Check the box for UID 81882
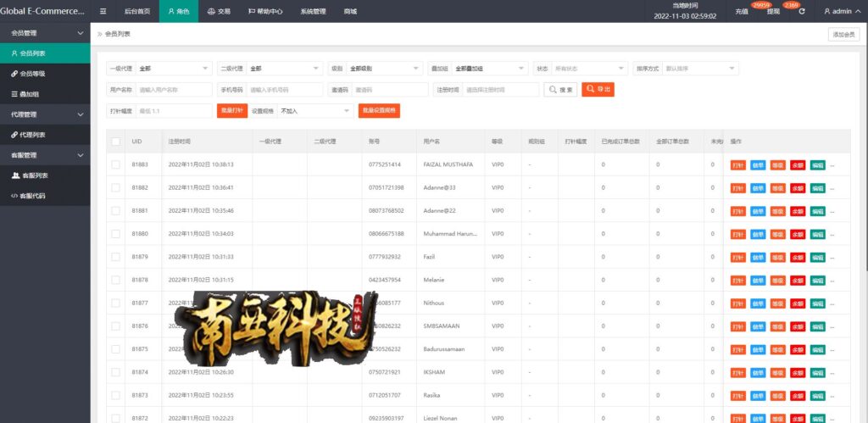 click(x=115, y=187)
